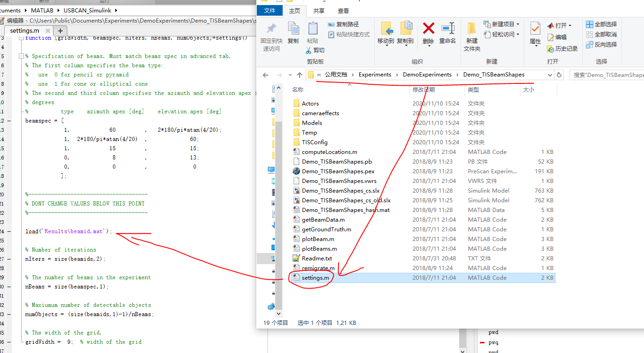Navigate to Experiments in address bar
The width and height of the screenshot is (644, 353).
tap(375, 75)
